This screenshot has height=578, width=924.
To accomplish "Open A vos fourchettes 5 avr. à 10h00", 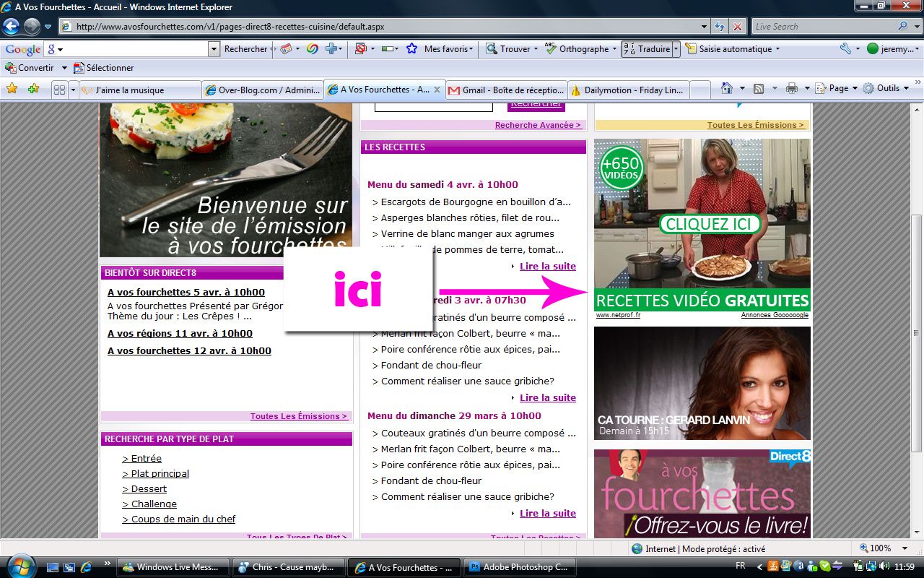I will point(186,292).
